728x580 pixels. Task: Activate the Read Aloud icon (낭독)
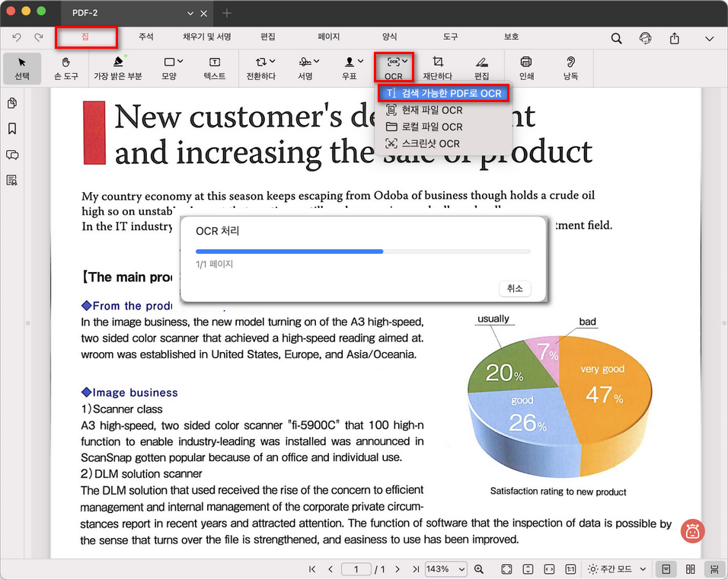pyautogui.click(x=570, y=67)
